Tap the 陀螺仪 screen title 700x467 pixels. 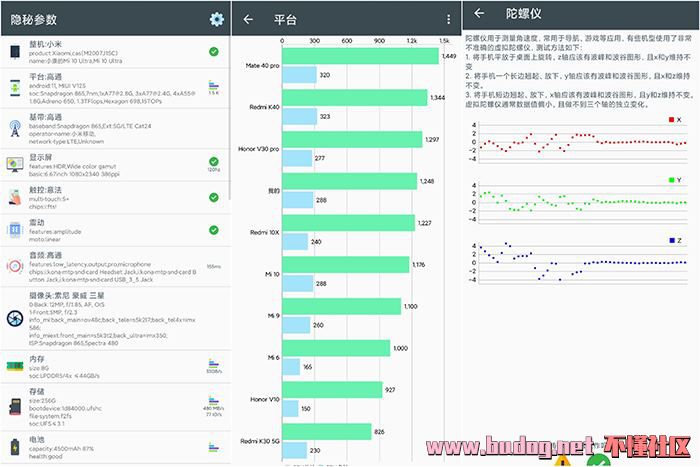pyautogui.click(x=523, y=13)
